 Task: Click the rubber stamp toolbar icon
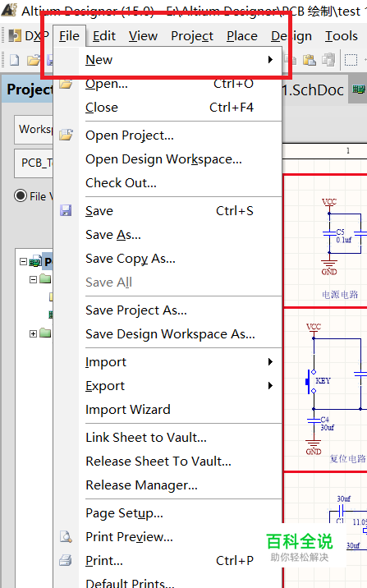coord(328,60)
